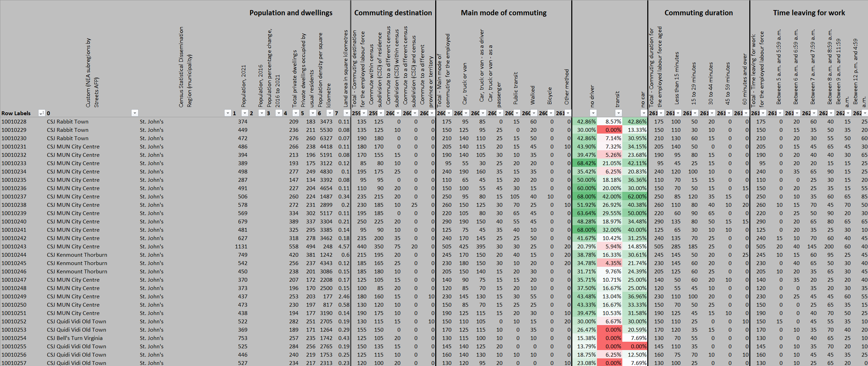This screenshot has width=868, height=366.
Task: Open filter dropdown for Land area column
Action: tap(346, 113)
